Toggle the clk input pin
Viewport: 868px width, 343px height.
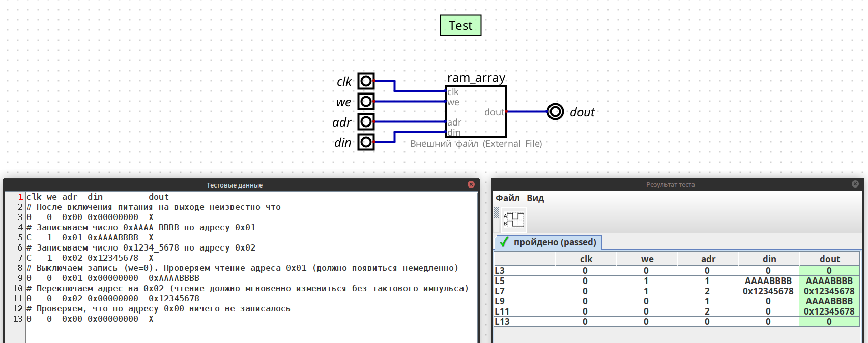click(366, 81)
